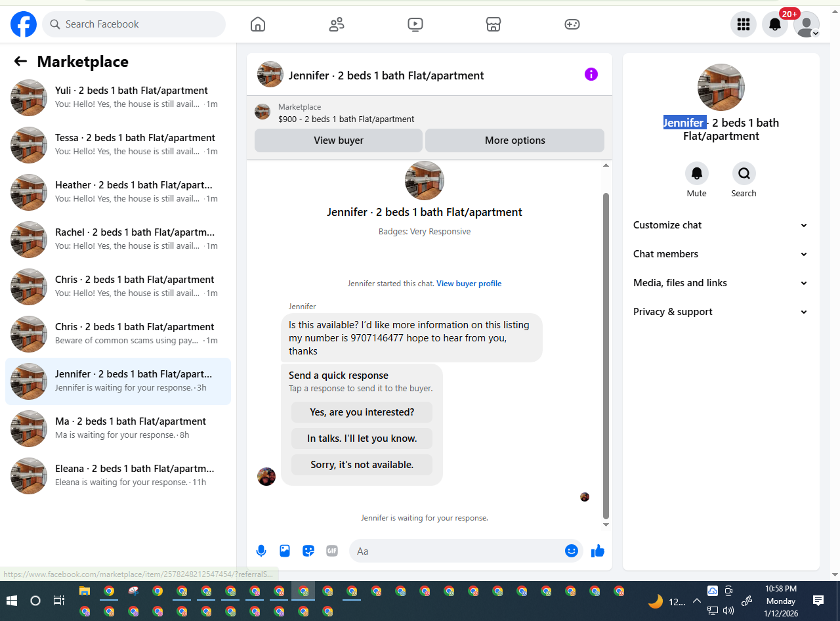Click the Search Facebook field

[134, 24]
